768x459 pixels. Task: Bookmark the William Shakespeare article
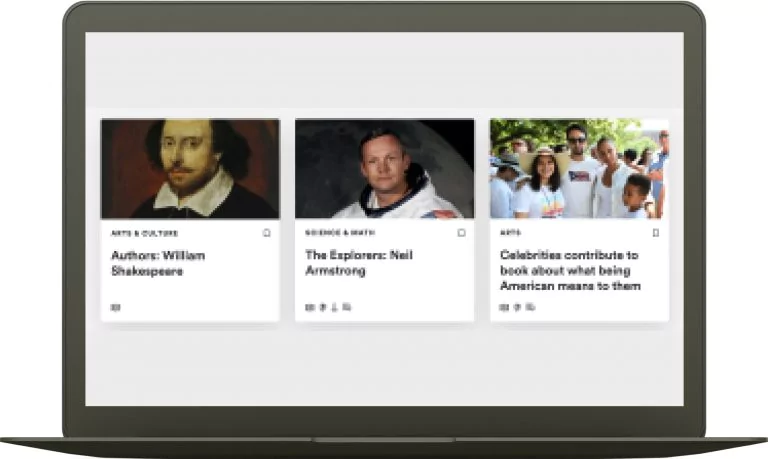pos(266,233)
